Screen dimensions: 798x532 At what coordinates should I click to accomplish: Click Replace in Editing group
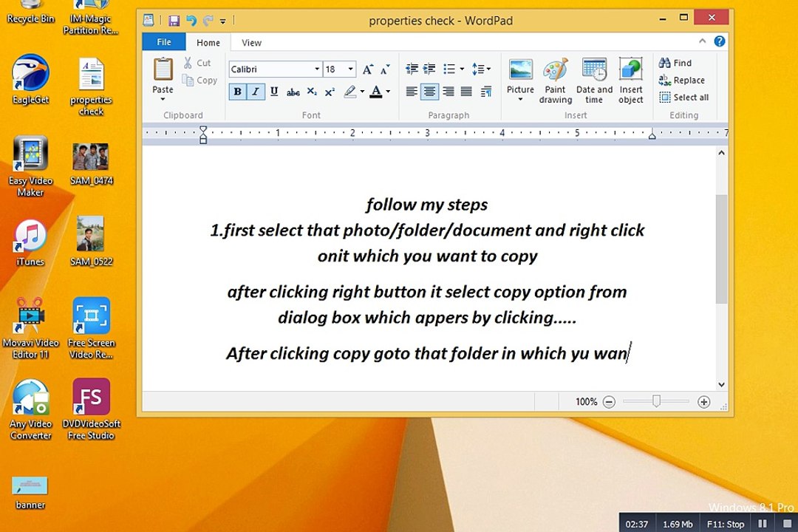click(681, 80)
